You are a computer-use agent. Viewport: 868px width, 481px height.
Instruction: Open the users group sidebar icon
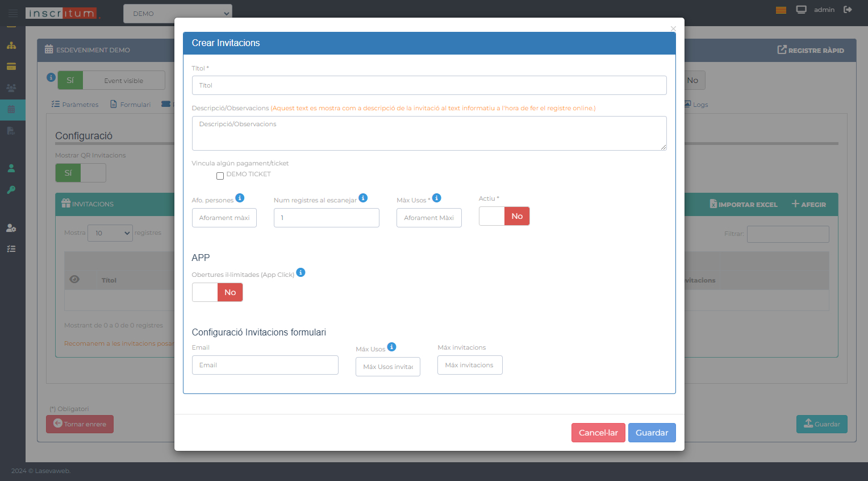(x=11, y=88)
